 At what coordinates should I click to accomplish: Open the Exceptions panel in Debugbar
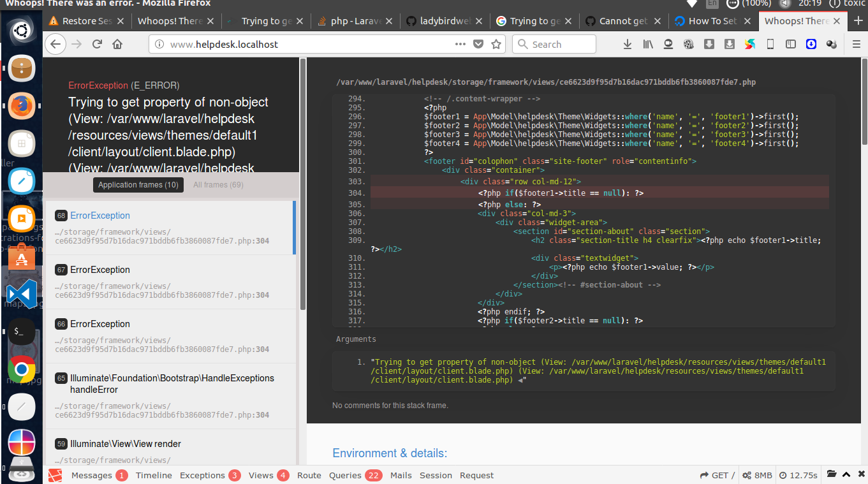pos(202,475)
